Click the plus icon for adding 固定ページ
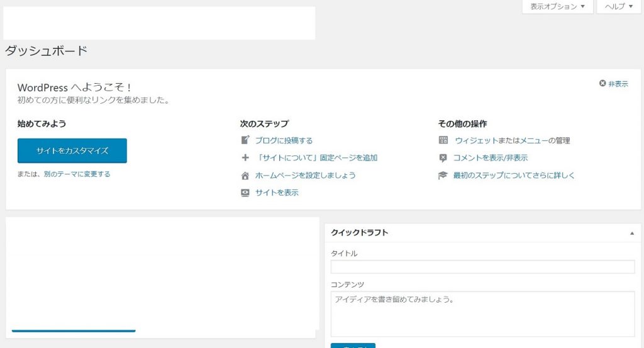 click(245, 158)
